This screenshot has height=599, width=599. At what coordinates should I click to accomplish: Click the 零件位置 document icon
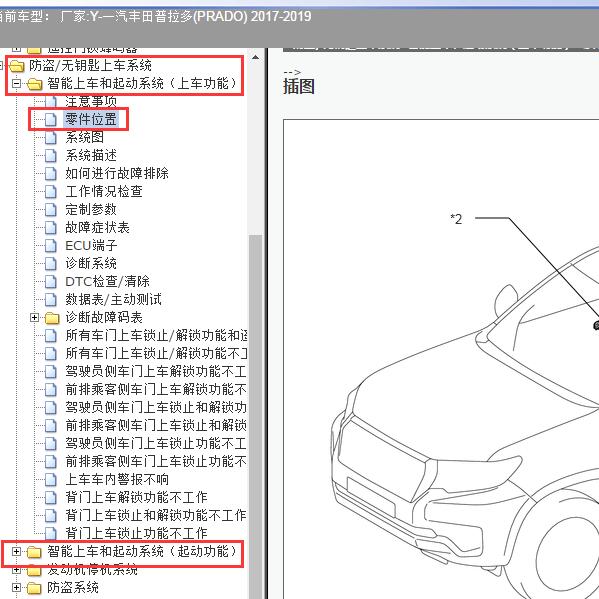click(x=50, y=120)
